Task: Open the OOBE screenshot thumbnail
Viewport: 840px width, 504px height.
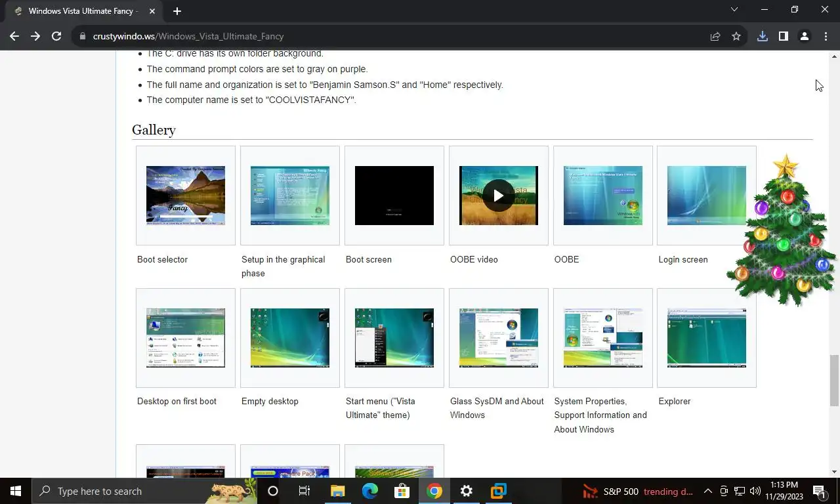Action: (603, 196)
